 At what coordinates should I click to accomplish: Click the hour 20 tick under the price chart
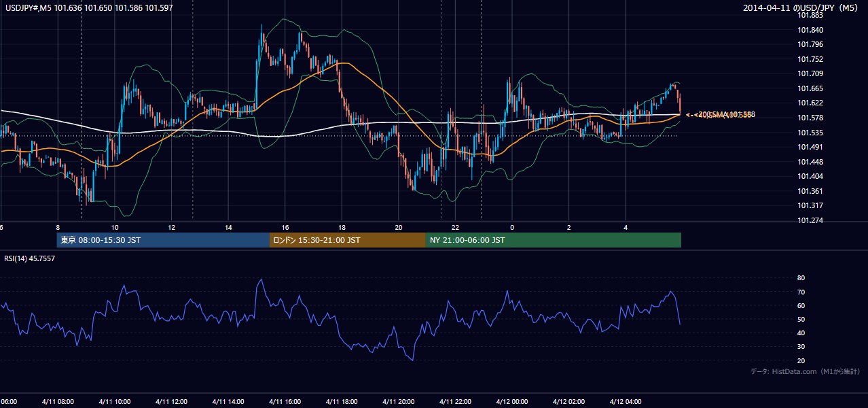(x=399, y=227)
